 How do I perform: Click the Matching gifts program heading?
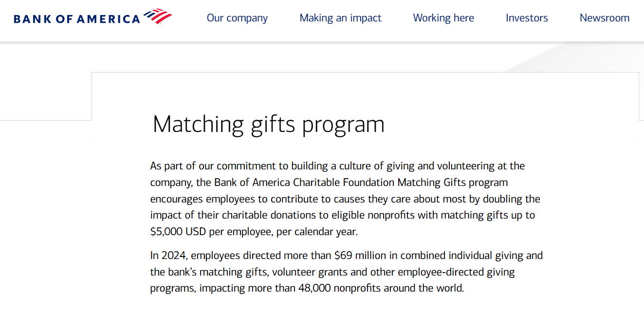[x=268, y=124]
